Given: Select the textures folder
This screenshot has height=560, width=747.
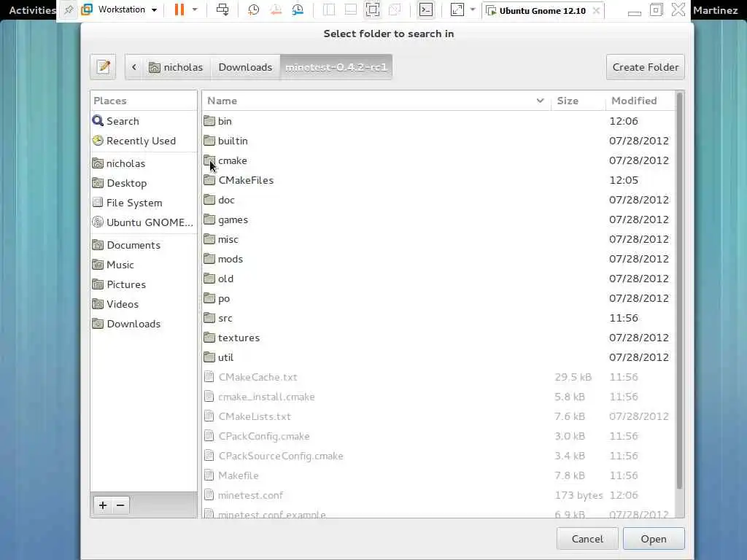Looking at the screenshot, I should [x=438, y=338].
